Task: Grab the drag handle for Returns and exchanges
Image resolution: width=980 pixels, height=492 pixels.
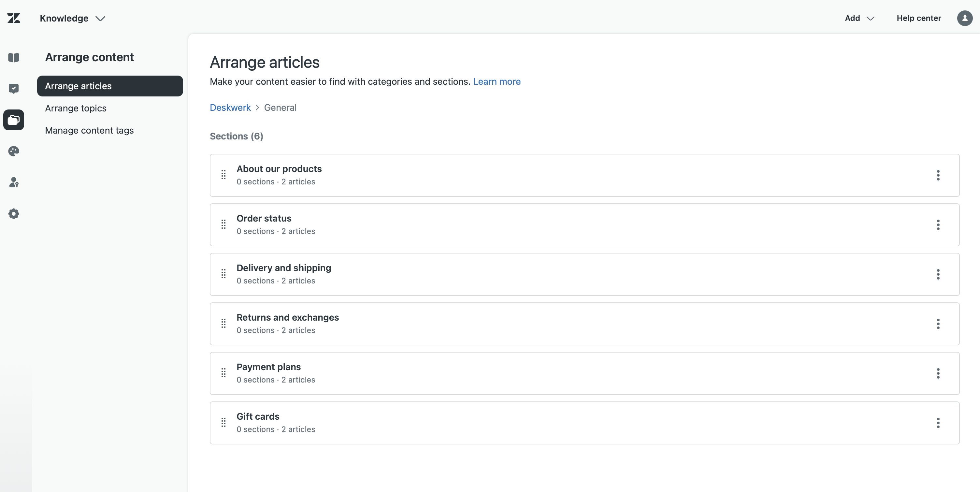Action: (x=224, y=324)
